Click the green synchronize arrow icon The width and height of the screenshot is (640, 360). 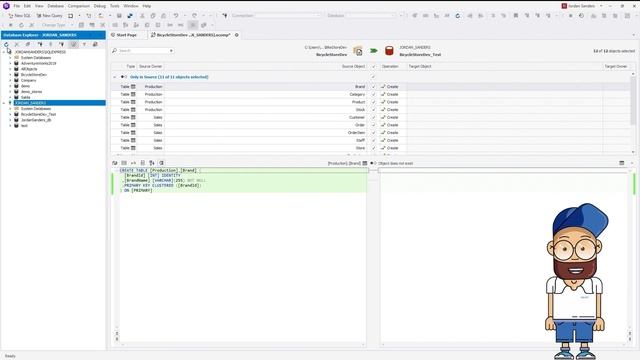(x=374, y=51)
